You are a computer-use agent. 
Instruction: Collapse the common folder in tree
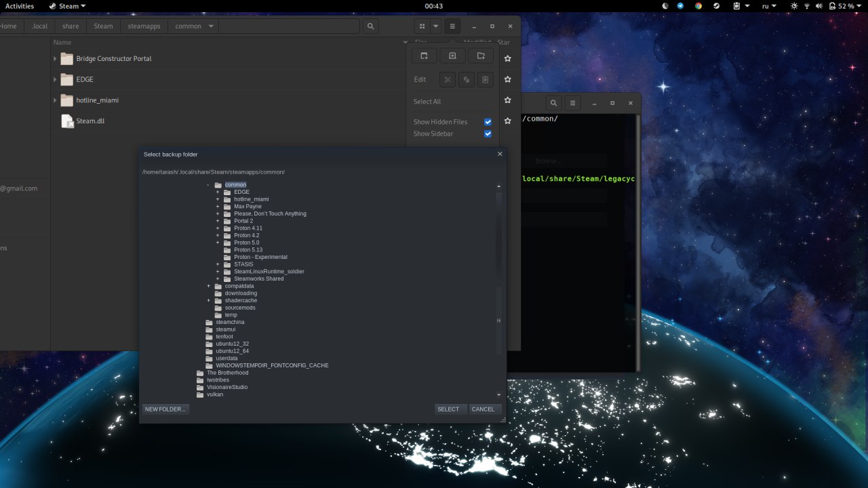point(208,185)
